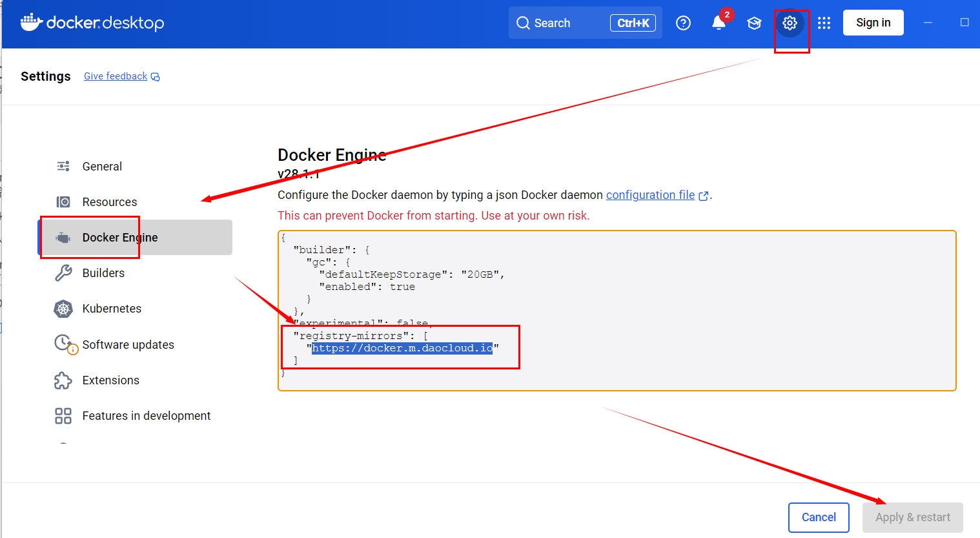Click the "enabled": true line
This screenshot has width=980, height=538.
click(x=367, y=287)
